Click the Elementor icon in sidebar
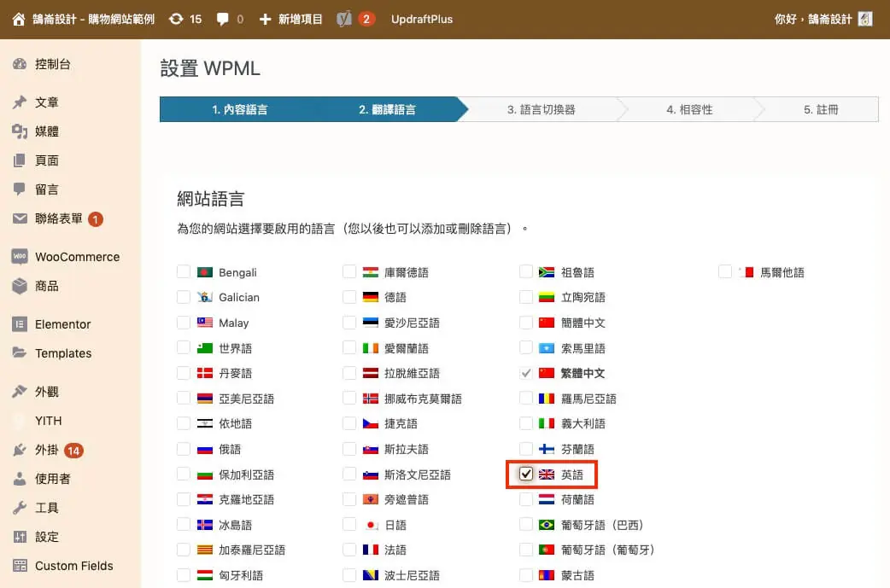 [x=20, y=324]
